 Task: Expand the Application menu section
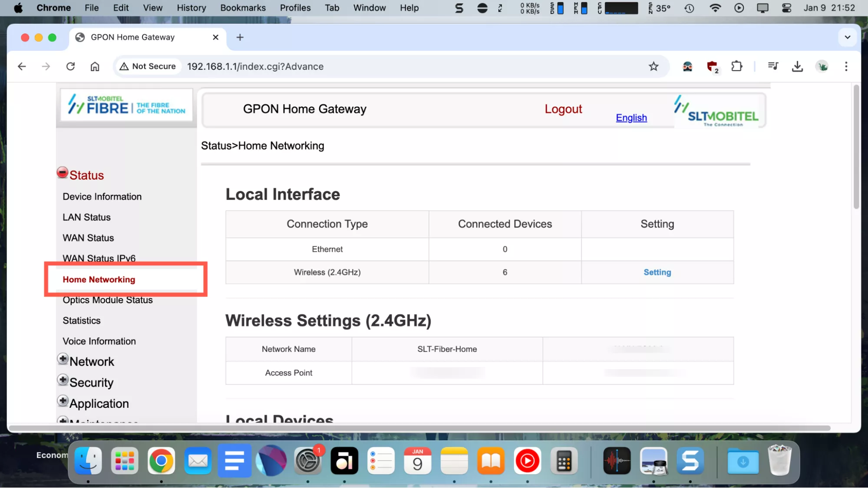pos(63,401)
